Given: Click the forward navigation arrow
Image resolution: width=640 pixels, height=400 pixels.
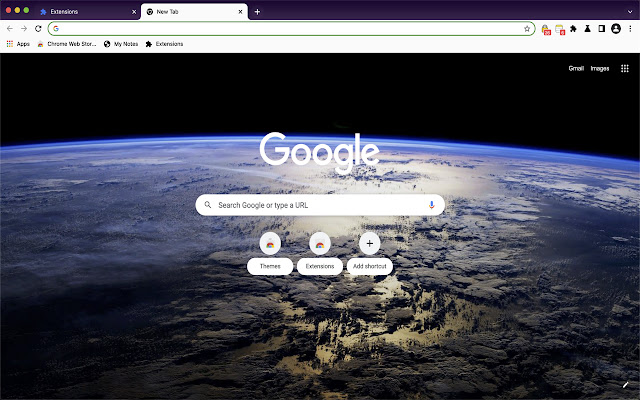Looking at the screenshot, I should click(x=24, y=29).
